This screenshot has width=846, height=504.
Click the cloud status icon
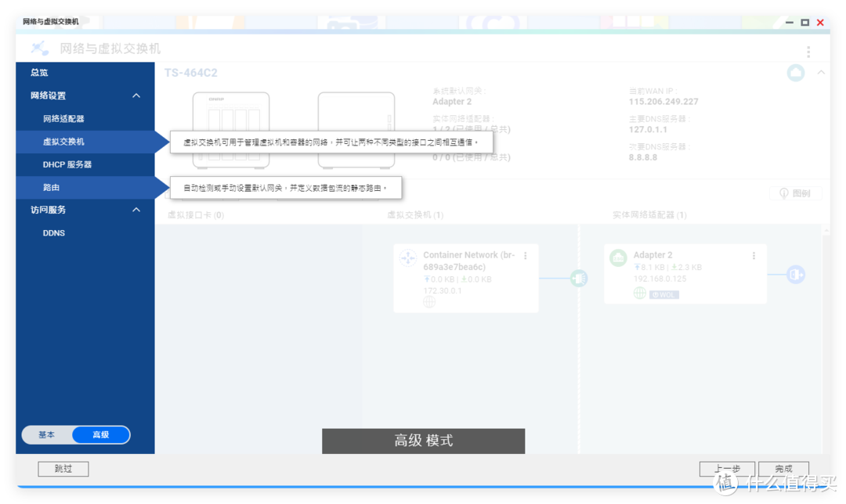point(796,73)
